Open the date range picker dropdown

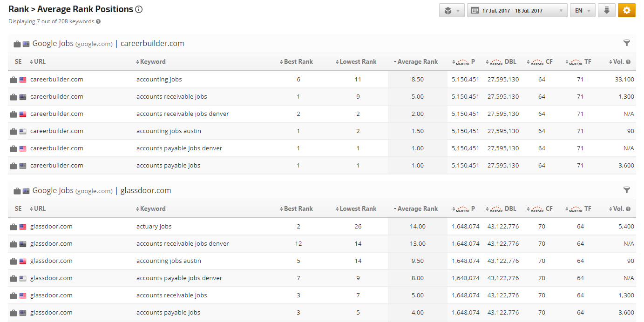click(517, 11)
